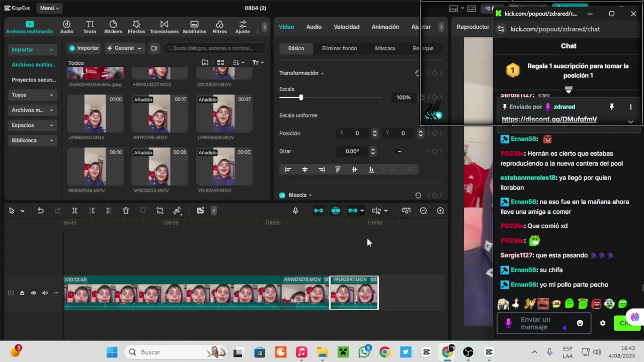This screenshot has height=362, width=644.
Task: Click the crop tool icon
Action: (x=160, y=211)
